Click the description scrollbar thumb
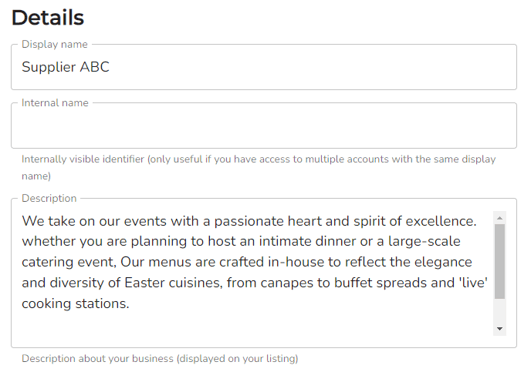This screenshot has width=531, height=382. coord(500,261)
